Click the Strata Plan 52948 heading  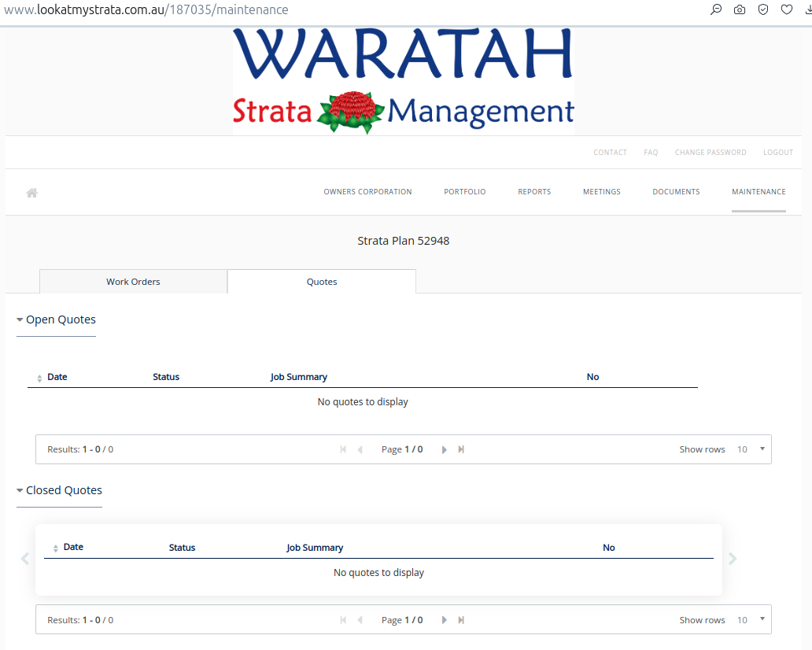click(x=404, y=241)
